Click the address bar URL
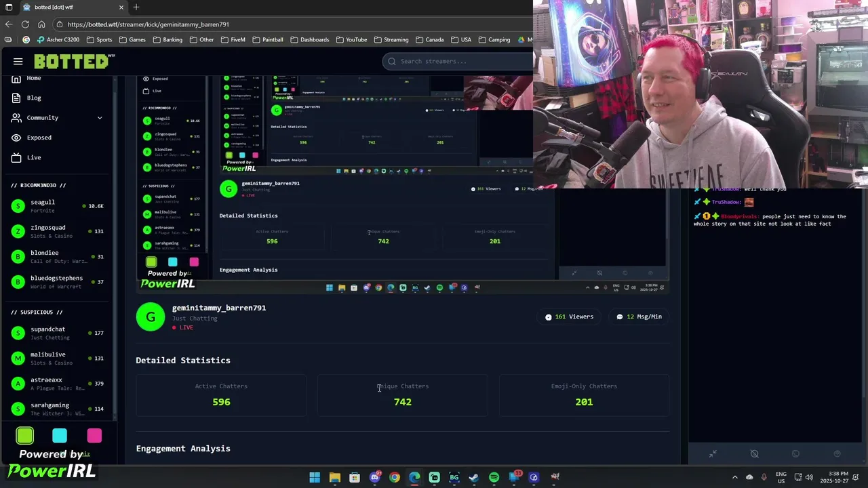868x488 pixels. click(x=149, y=24)
